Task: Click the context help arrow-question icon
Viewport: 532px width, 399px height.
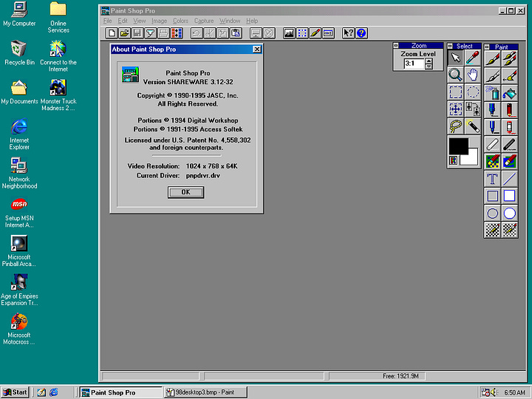Action: [348, 33]
